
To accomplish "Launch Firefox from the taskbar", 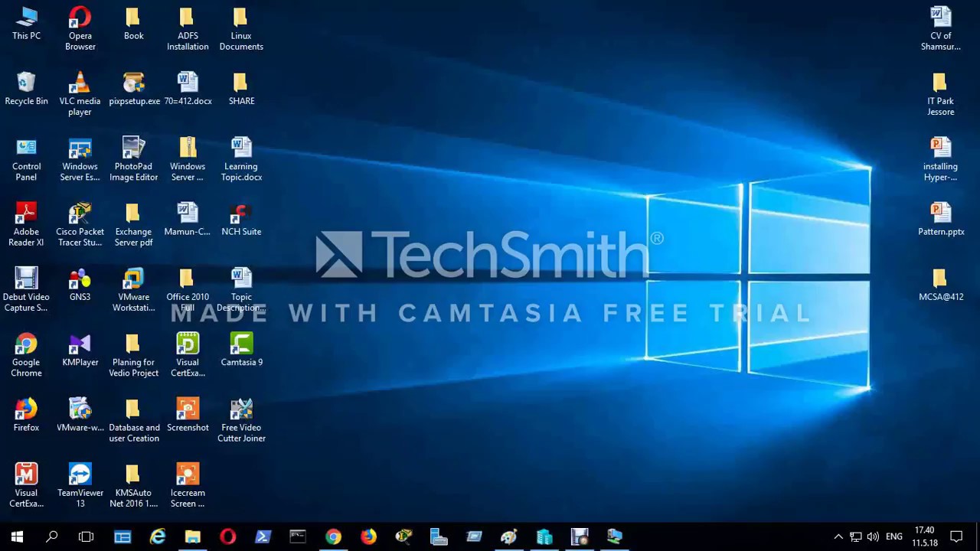I will click(368, 536).
